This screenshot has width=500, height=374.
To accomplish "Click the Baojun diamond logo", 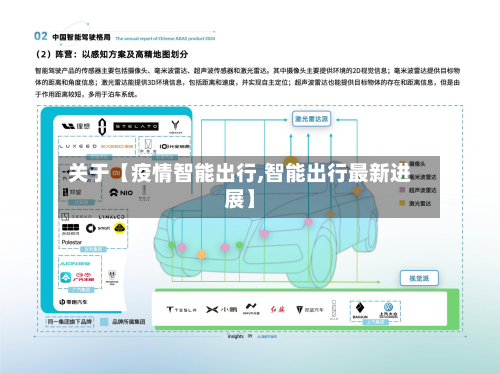I will tap(360, 310).
